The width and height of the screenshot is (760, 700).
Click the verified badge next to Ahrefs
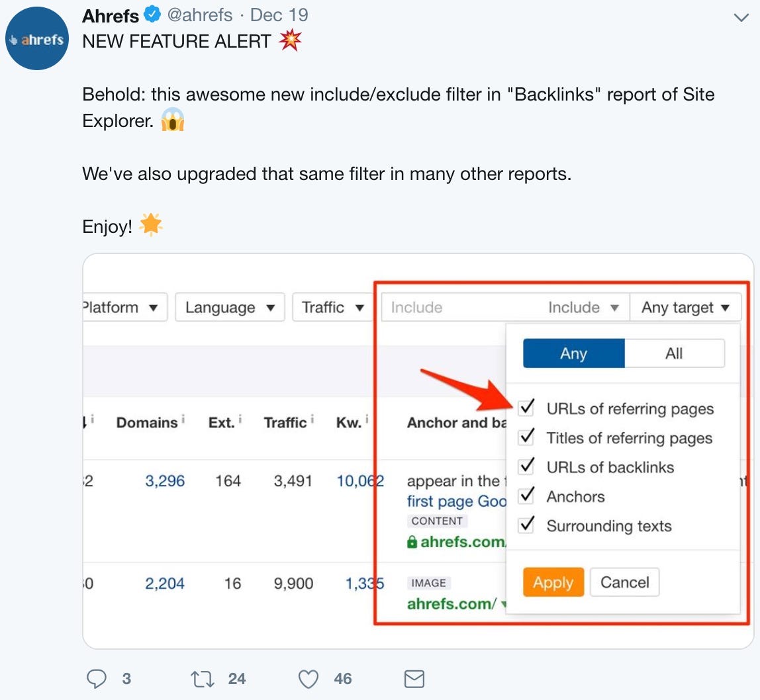153,15
